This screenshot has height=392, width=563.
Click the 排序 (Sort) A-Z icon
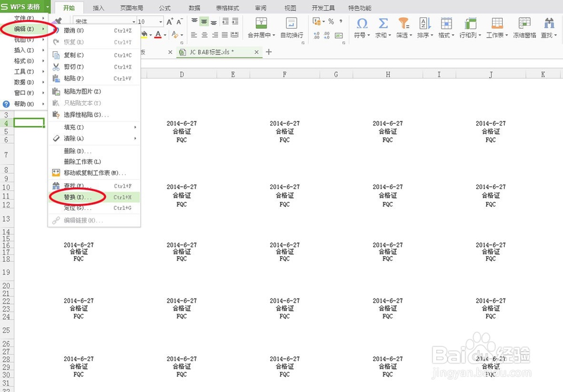[425, 23]
